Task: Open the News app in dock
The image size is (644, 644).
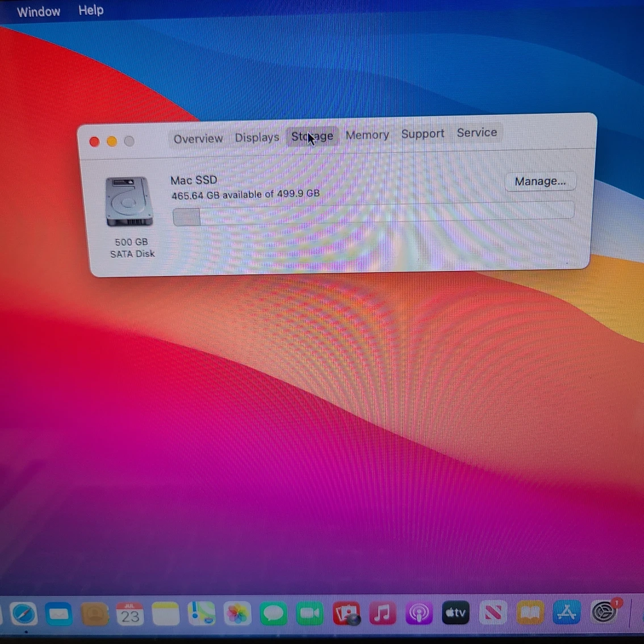Action: pyautogui.click(x=492, y=613)
